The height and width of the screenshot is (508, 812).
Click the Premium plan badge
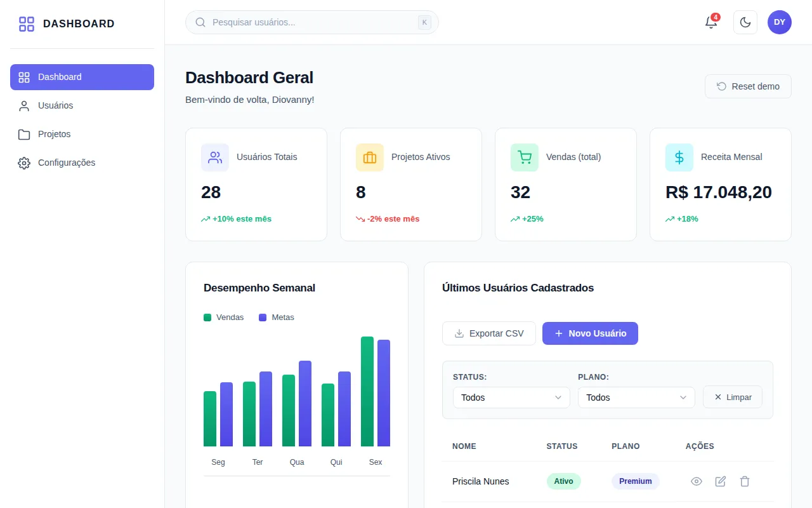[x=636, y=481]
